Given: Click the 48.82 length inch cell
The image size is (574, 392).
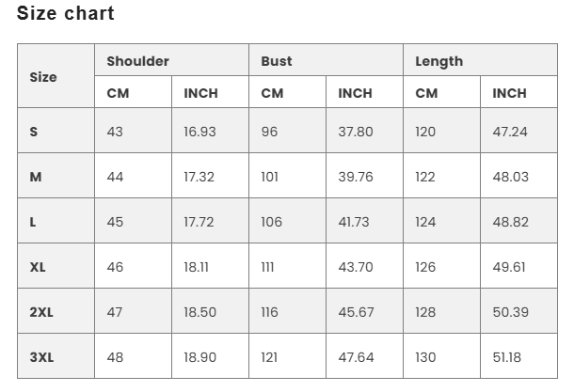Looking at the screenshot, I should pyautogui.click(x=518, y=221).
